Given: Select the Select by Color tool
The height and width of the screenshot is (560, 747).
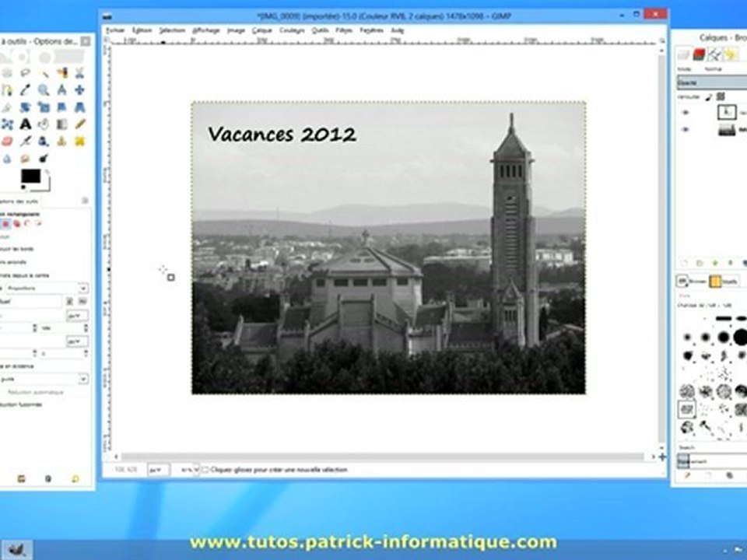Looking at the screenshot, I should click(62, 73).
